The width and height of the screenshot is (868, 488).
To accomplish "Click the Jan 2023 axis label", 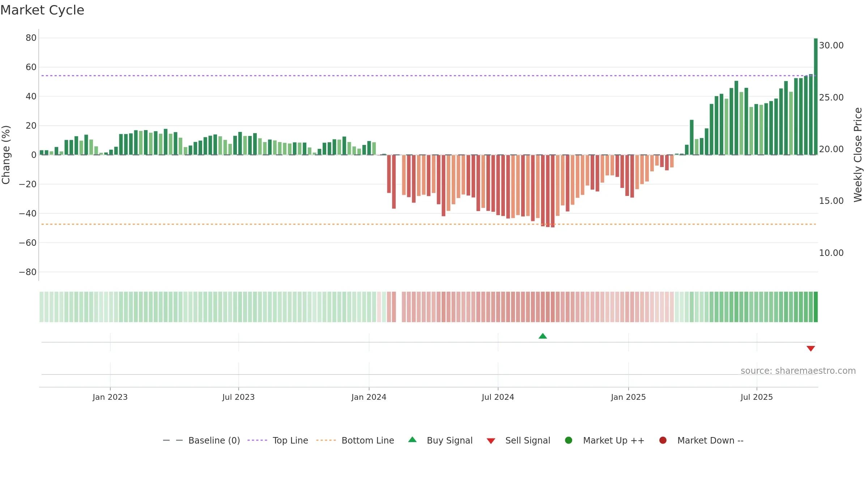I will point(110,397).
